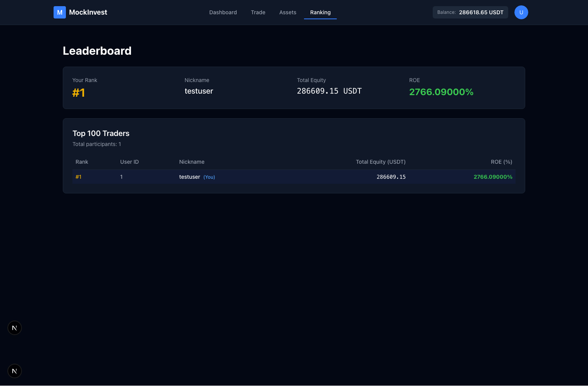
Task: Click the User ID column header
Action: tap(129, 162)
